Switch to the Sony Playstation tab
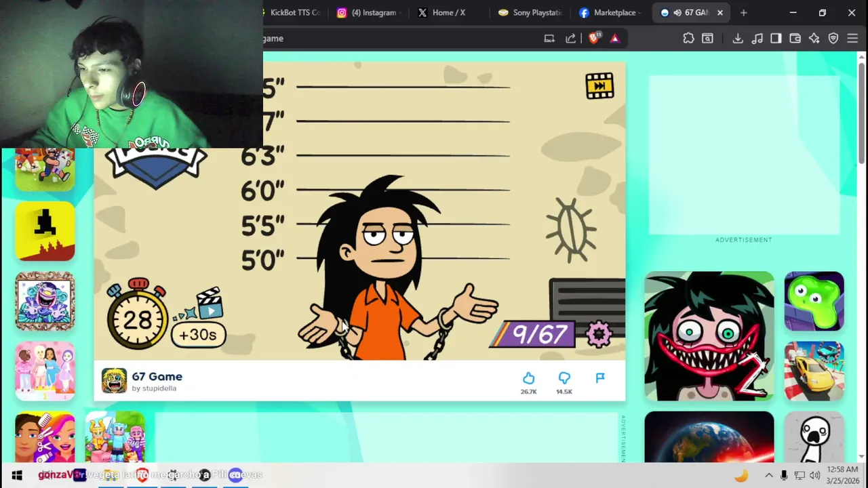This screenshot has width=868, height=488. click(530, 12)
